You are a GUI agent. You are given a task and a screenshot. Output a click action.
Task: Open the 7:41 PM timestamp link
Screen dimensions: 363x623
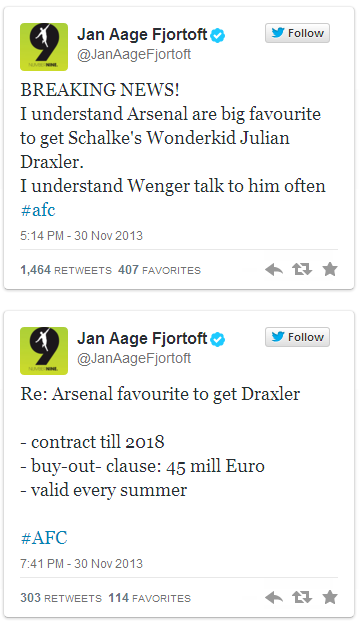(x=81, y=563)
